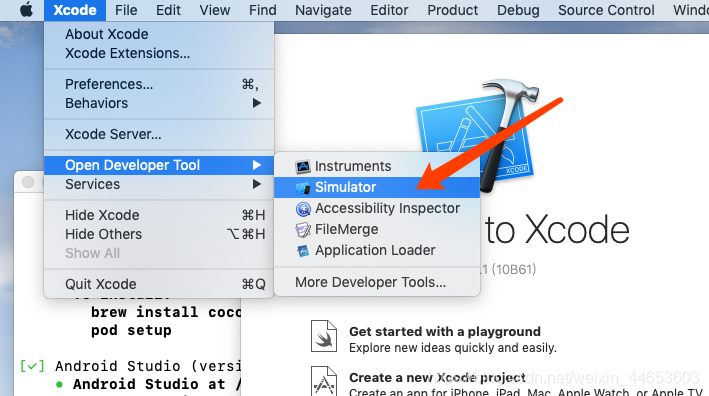
Task: Open the Debug menu
Action: click(518, 10)
